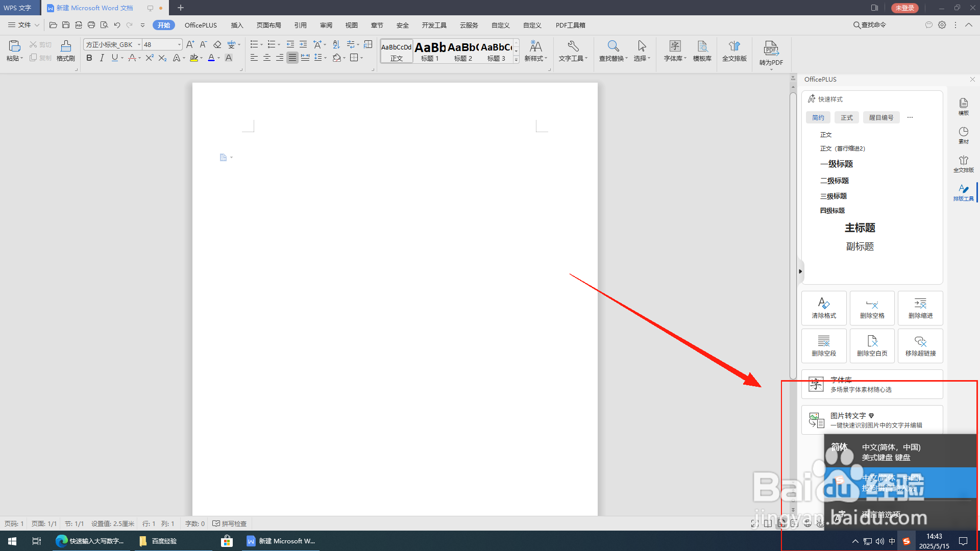Toggle italic formatting
The height and width of the screenshot is (551, 980).
tap(102, 58)
